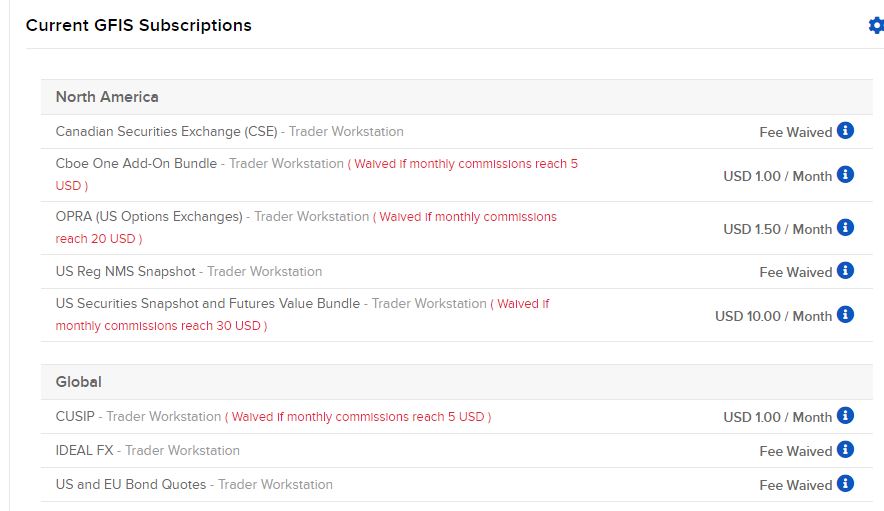Select the North America section header
This screenshot has width=884, height=511.
(x=457, y=97)
